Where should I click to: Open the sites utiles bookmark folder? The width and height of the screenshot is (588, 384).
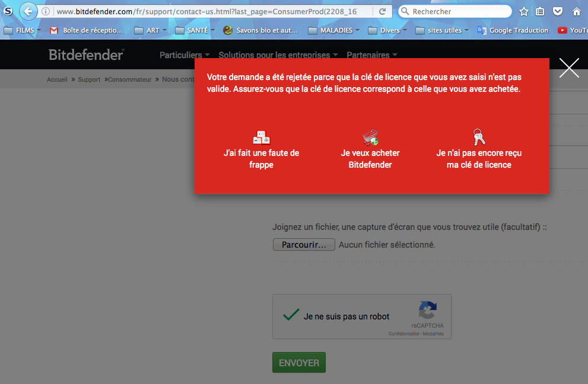click(x=442, y=30)
